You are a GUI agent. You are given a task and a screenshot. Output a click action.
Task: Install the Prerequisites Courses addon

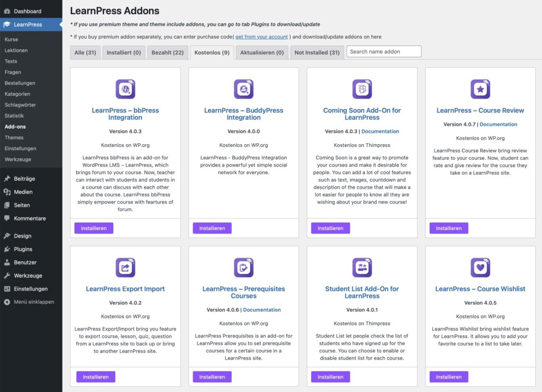tap(212, 377)
